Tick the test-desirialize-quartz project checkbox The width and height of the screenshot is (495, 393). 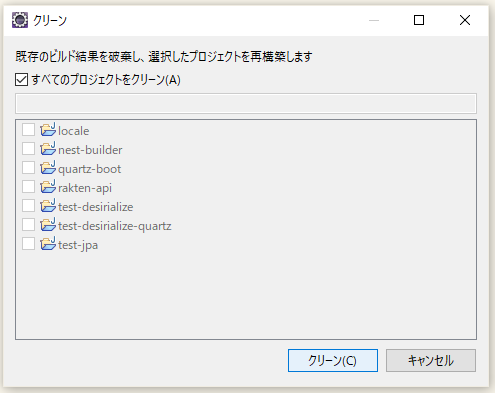[28, 225]
